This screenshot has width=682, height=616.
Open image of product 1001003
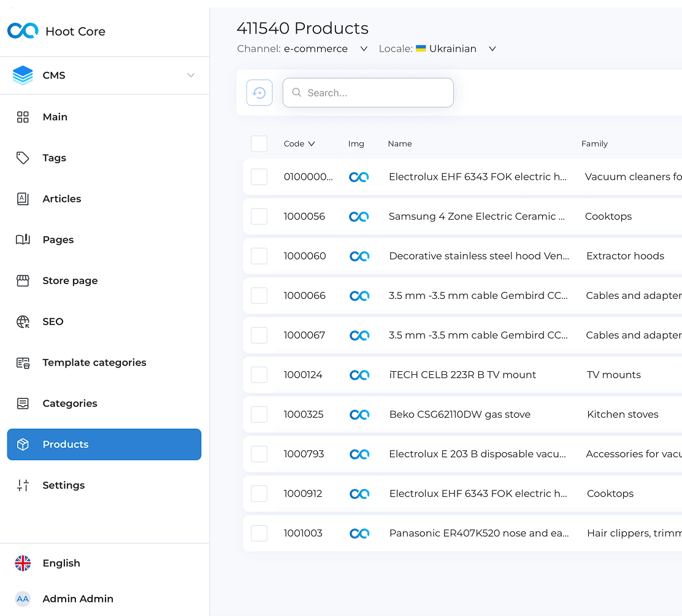coord(359,533)
